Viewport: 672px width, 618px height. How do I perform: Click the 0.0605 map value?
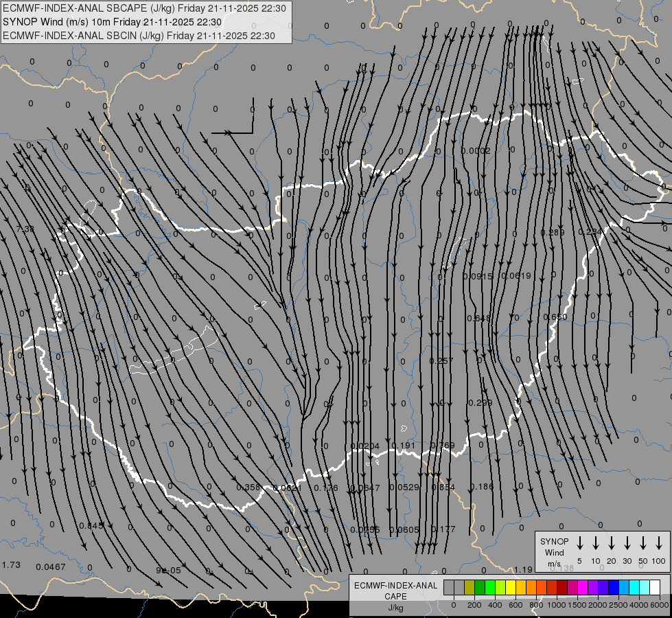(x=404, y=530)
